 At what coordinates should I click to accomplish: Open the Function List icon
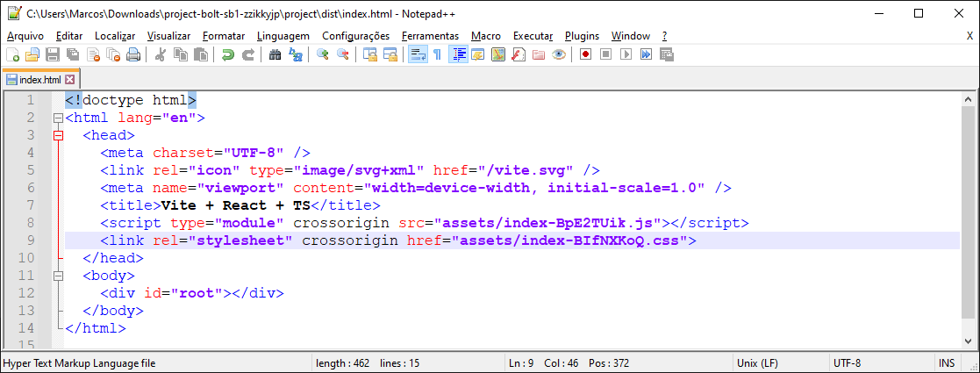coord(519,55)
